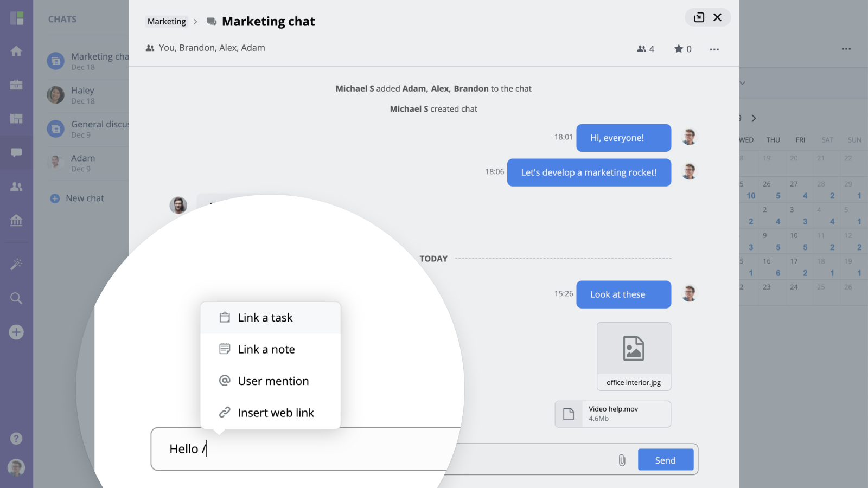The width and height of the screenshot is (868, 488).
Task: Select User mention menu entry
Action: pyautogui.click(x=270, y=381)
